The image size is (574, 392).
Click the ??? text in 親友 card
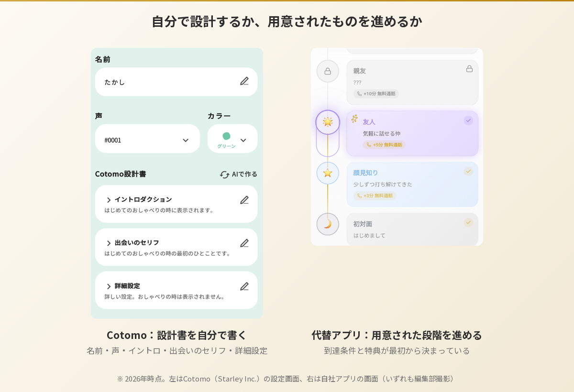click(357, 82)
